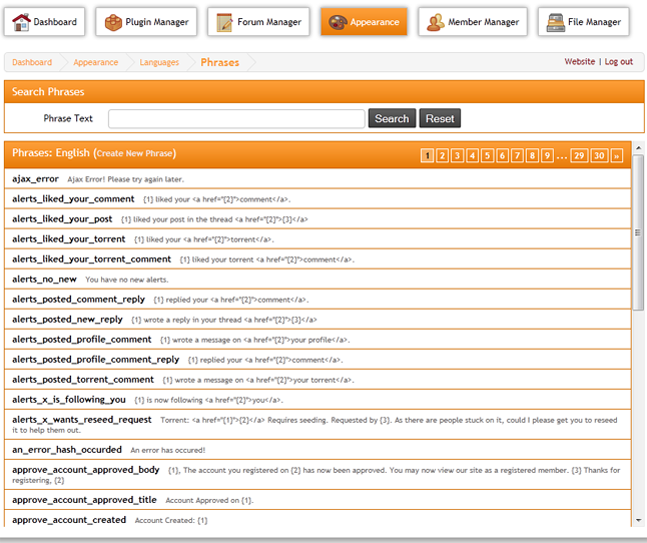Click the next page » button

tap(616, 156)
